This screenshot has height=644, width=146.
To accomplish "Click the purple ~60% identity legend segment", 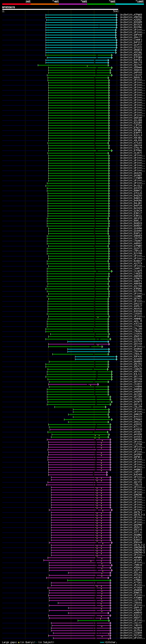I will point(73,4).
